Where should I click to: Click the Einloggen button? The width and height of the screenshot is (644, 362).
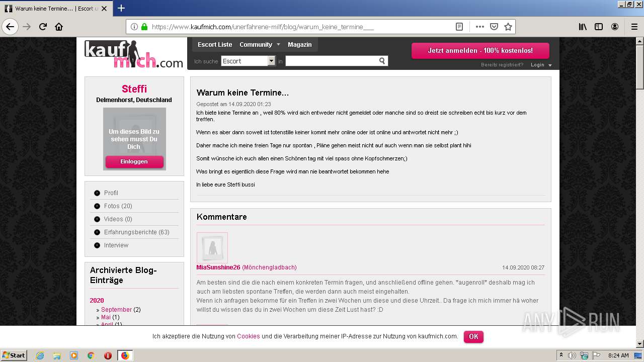tap(134, 161)
